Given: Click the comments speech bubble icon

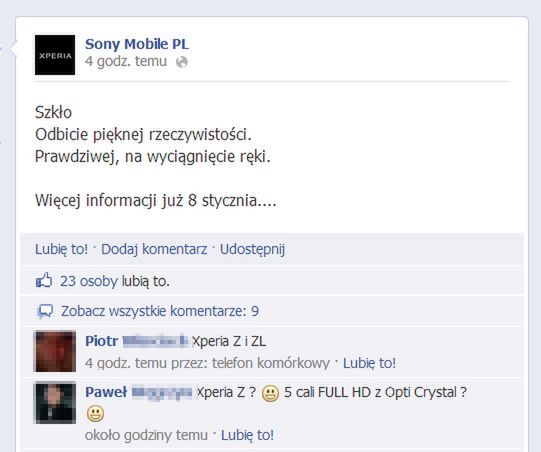Looking at the screenshot, I should point(45,311).
